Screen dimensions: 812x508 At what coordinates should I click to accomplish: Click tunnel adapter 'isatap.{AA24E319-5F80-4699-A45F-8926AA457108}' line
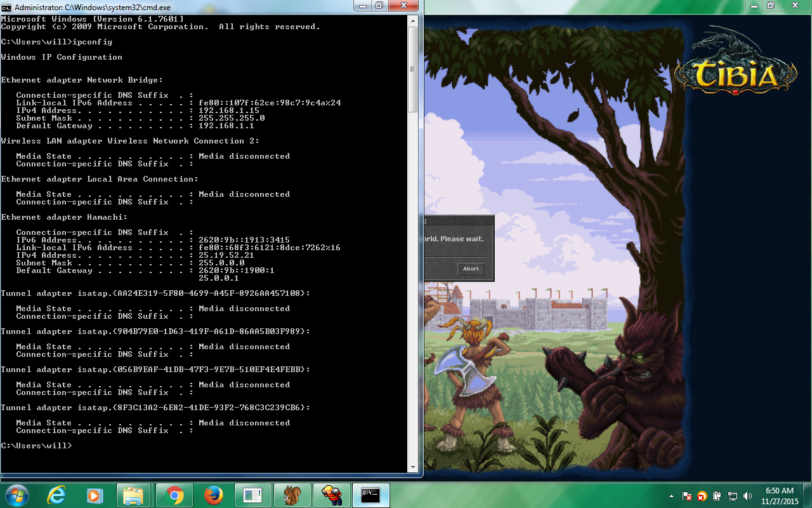click(156, 293)
